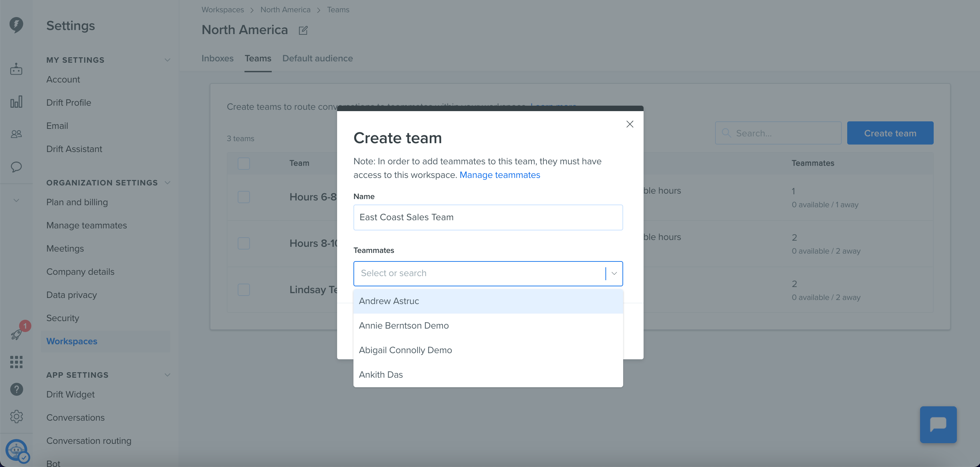Edit the North America workspace name
980x467 pixels.
pyautogui.click(x=303, y=30)
